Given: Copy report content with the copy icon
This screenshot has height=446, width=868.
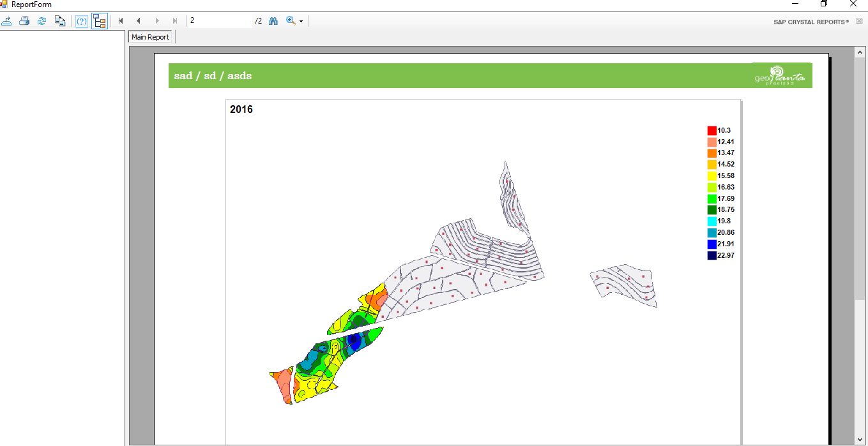Looking at the screenshot, I should point(60,21).
